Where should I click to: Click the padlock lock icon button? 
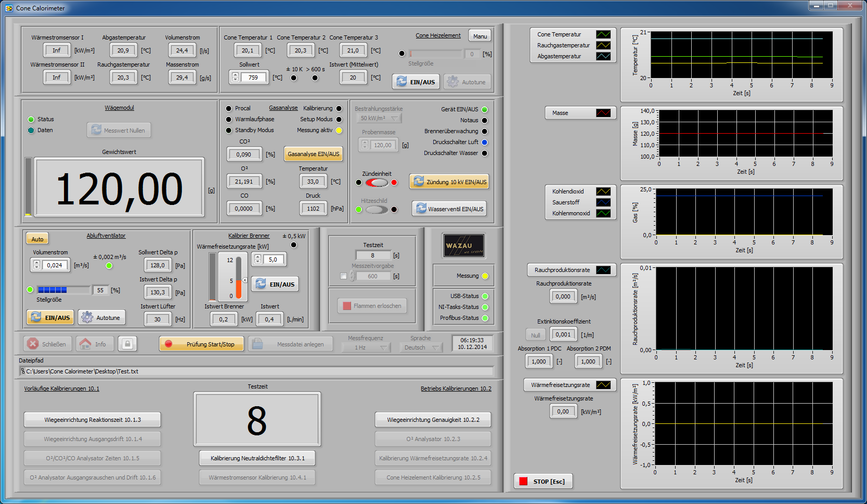coord(127,344)
